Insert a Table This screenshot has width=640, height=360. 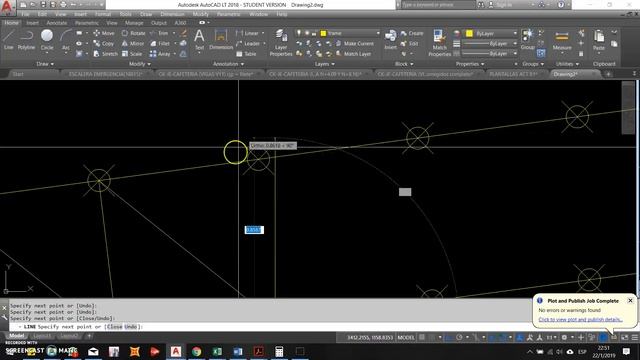click(x=246, y=54)
